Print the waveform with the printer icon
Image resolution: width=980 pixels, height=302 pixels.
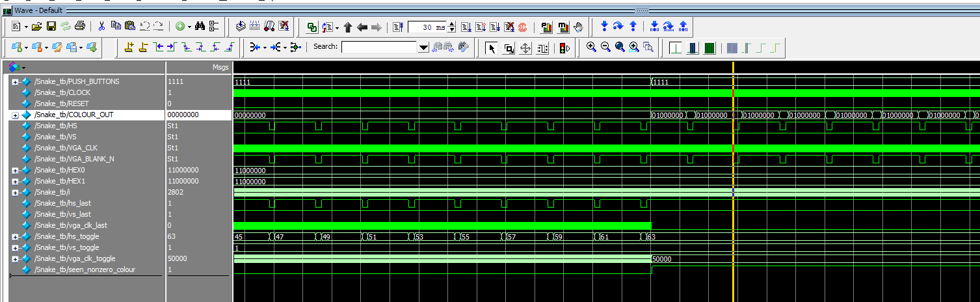coord(79,27)
